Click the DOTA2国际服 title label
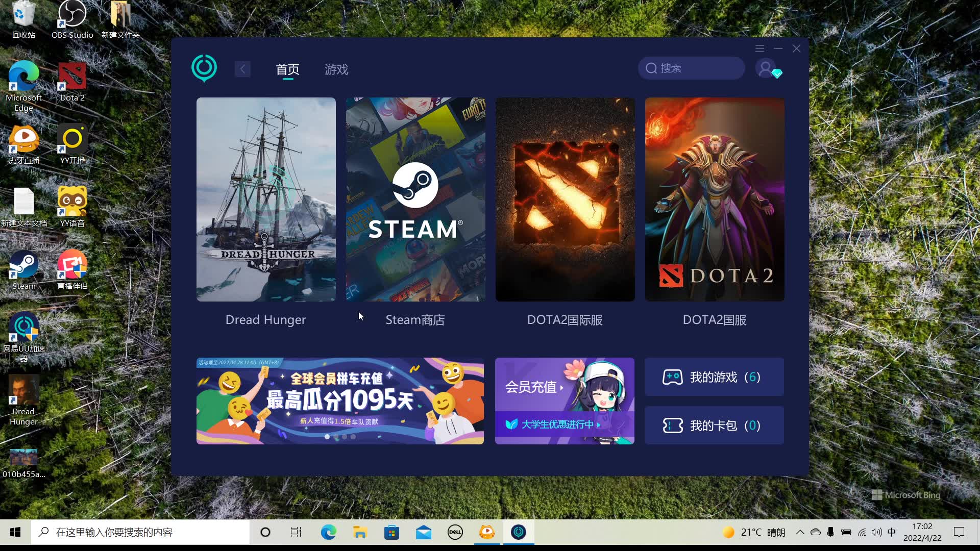This screenshot has height=551, width=980. [x=565, y=320]
